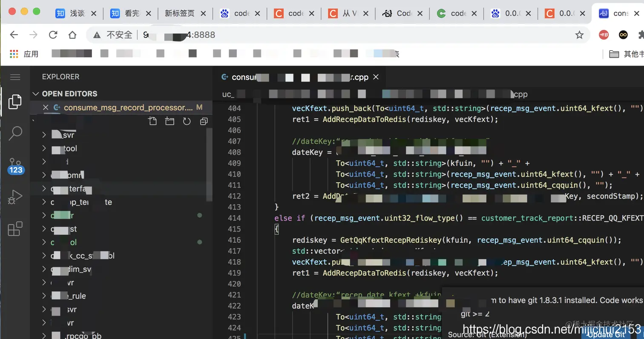644x339 pixels.
Task: Open 其他书签 bookmarks folder
Action: (x=626, y=54)
